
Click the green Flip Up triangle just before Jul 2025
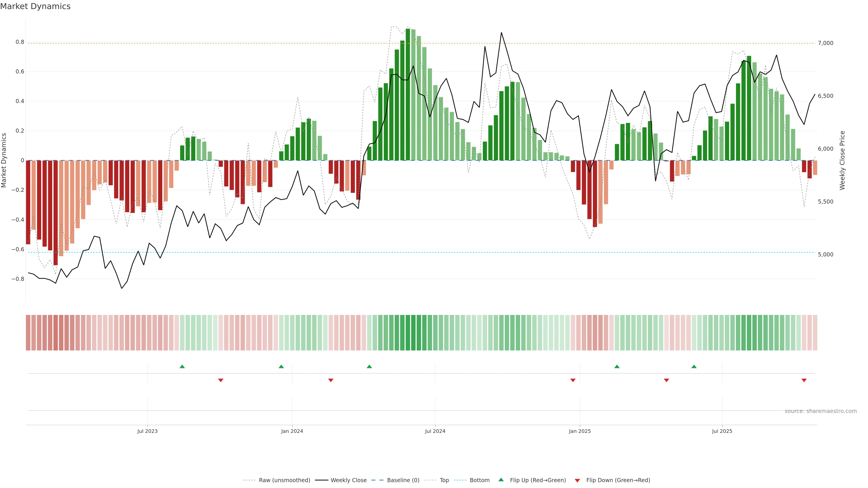pos(694,366)
